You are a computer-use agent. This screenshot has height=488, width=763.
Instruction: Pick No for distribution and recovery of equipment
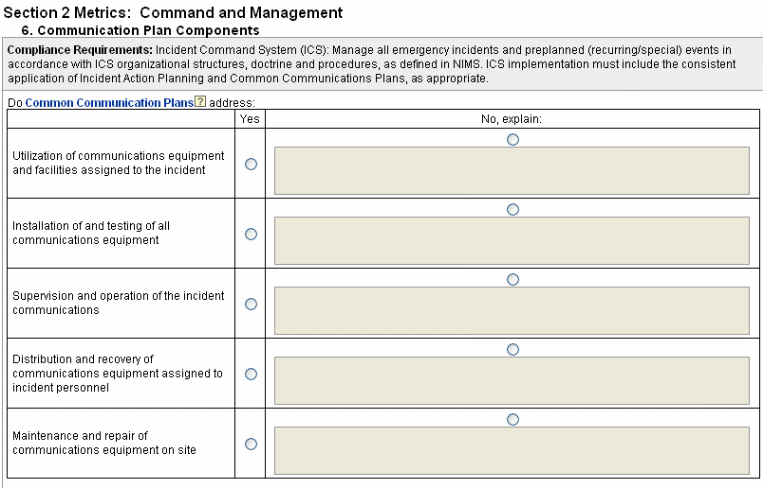click(513, 350)
